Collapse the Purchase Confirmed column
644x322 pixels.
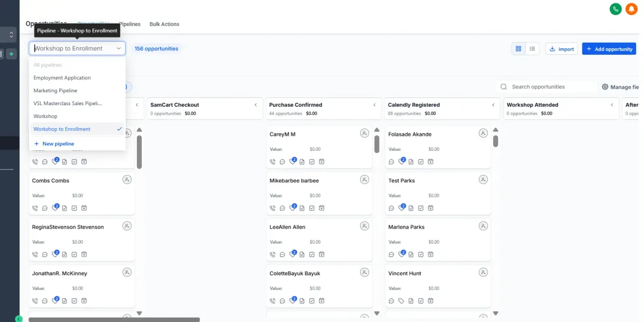(x=375, y=105)
